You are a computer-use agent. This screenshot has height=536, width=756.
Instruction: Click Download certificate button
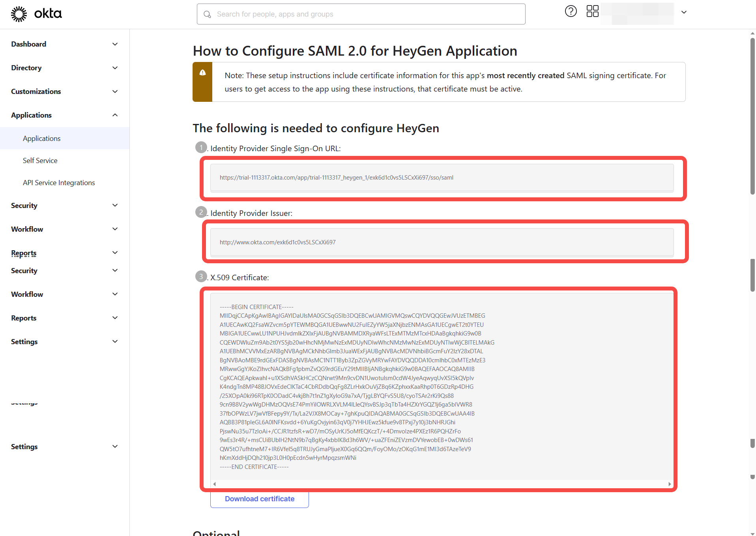260,499
